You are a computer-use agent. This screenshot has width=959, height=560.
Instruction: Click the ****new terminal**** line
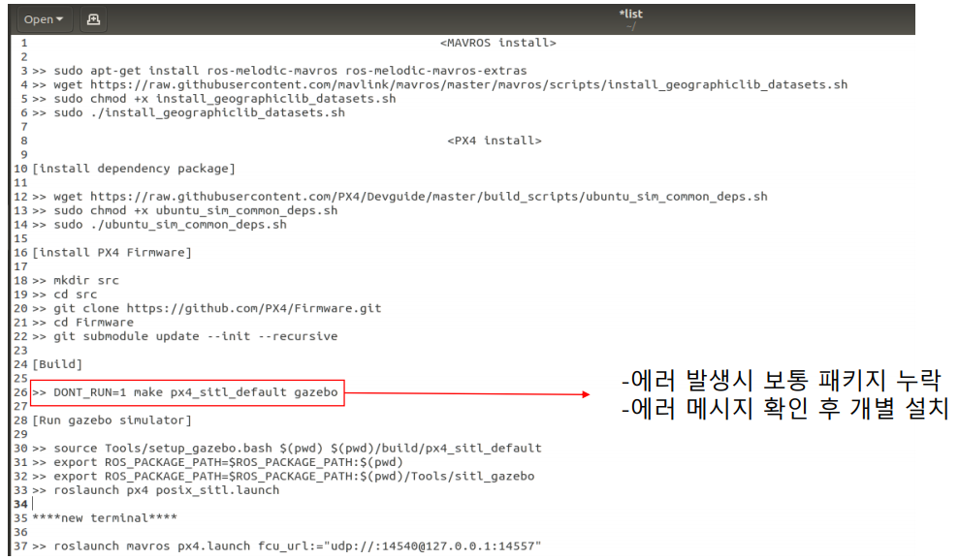click(105, 518)
